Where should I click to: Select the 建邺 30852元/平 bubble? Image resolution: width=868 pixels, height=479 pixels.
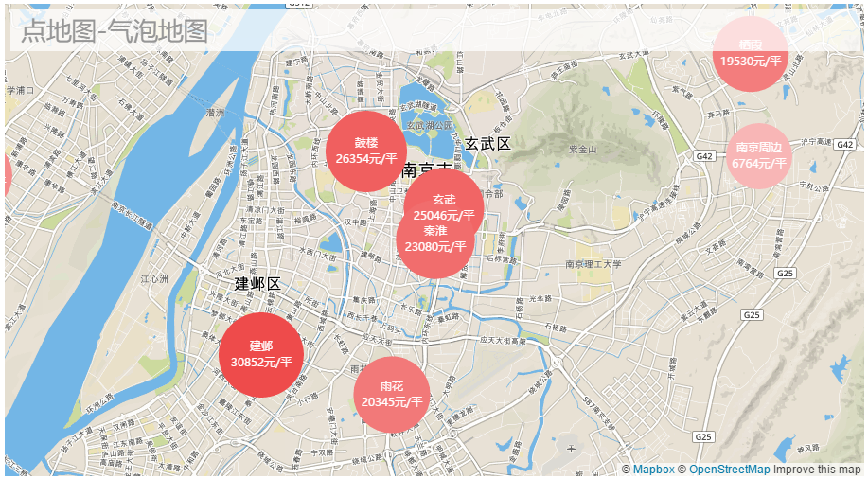[261, 354]
